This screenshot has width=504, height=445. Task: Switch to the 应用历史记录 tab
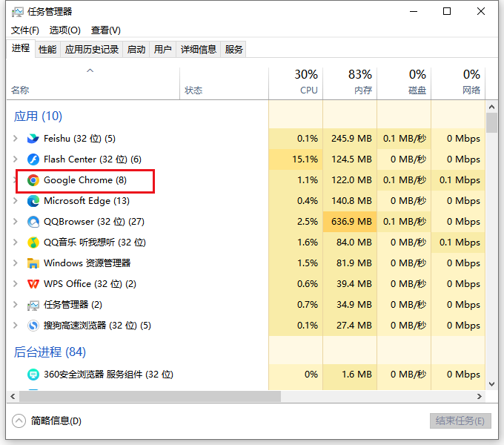coord(92,50)
